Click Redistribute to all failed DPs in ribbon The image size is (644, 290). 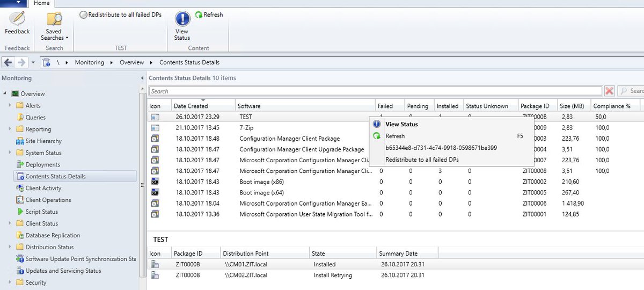click(120, 15)
